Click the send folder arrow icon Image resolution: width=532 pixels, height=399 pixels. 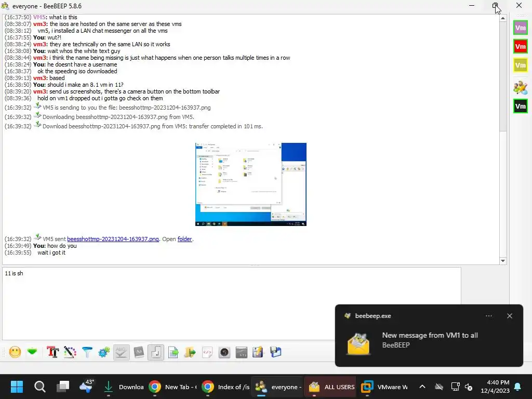[x=190, y=352]
